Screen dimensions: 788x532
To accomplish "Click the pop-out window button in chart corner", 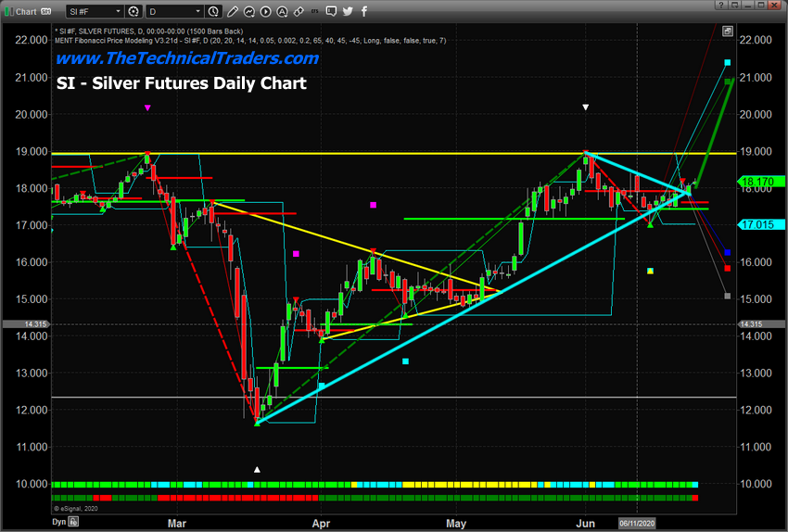I will [x=728, y=32].
